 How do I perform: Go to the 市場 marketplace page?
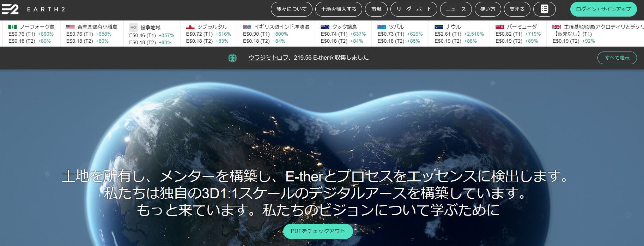(x=376, y=9)
